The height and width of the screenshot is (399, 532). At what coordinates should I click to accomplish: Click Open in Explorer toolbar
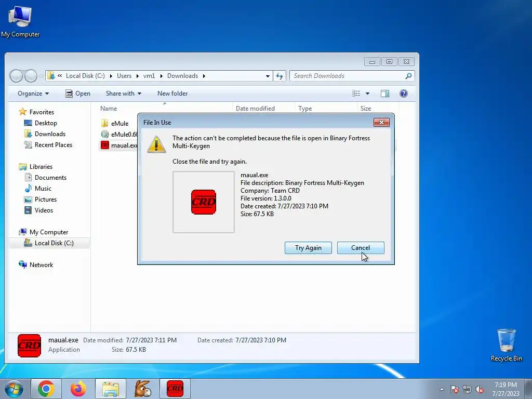[78, 94]
